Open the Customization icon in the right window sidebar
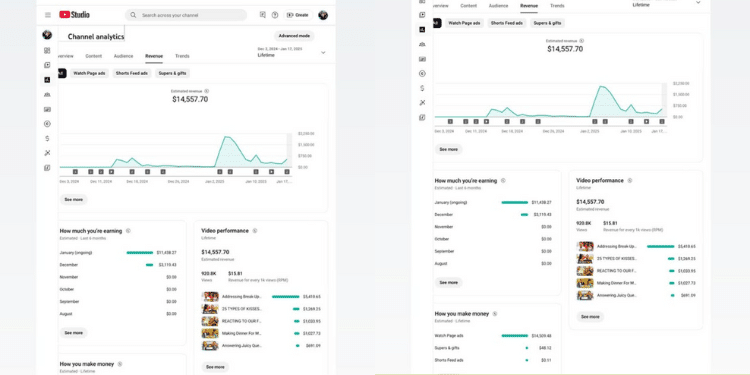This screenshot has width=750, height=375. point(422,103)
